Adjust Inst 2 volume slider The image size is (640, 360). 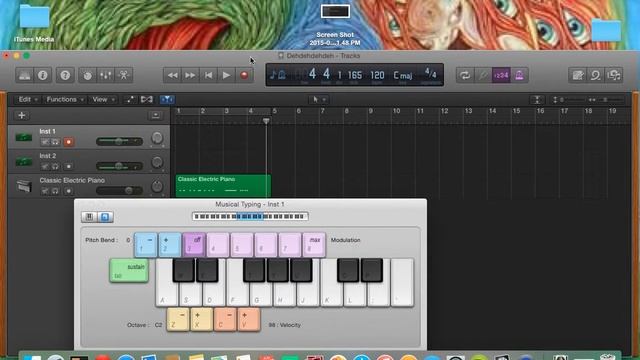119,166
